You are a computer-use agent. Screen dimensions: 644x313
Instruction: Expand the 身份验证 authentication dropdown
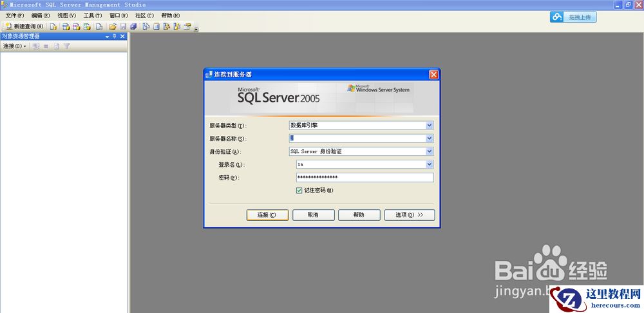coord(429,151)
